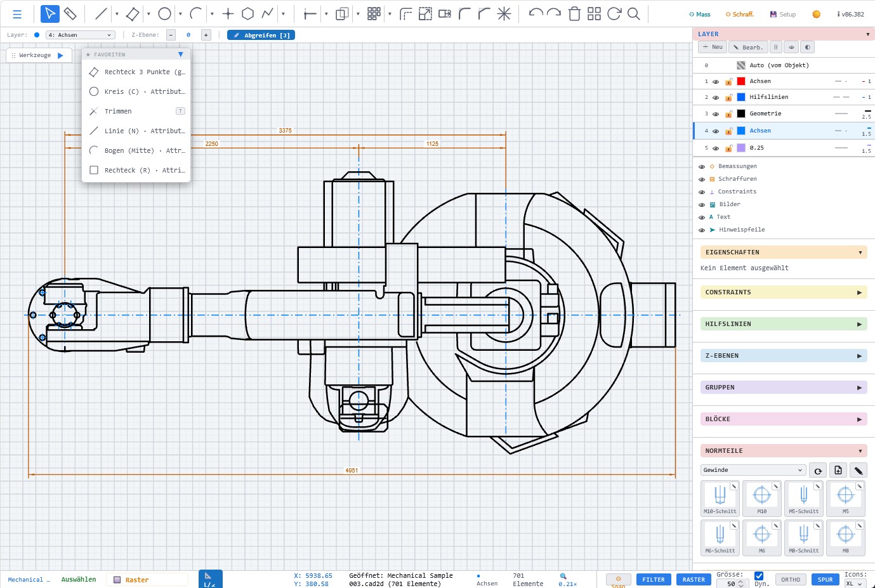Select Rechteck 3 Punkte from favorites
This screenshot has width=875, height=588.
pos(136,72)
